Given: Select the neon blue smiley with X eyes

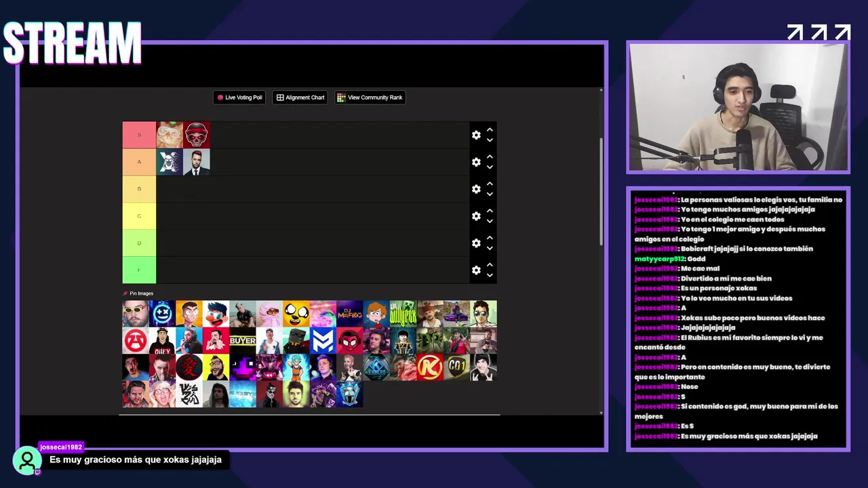Looking at the screenshot, I should pyautogui.click(x=162, y=314).
